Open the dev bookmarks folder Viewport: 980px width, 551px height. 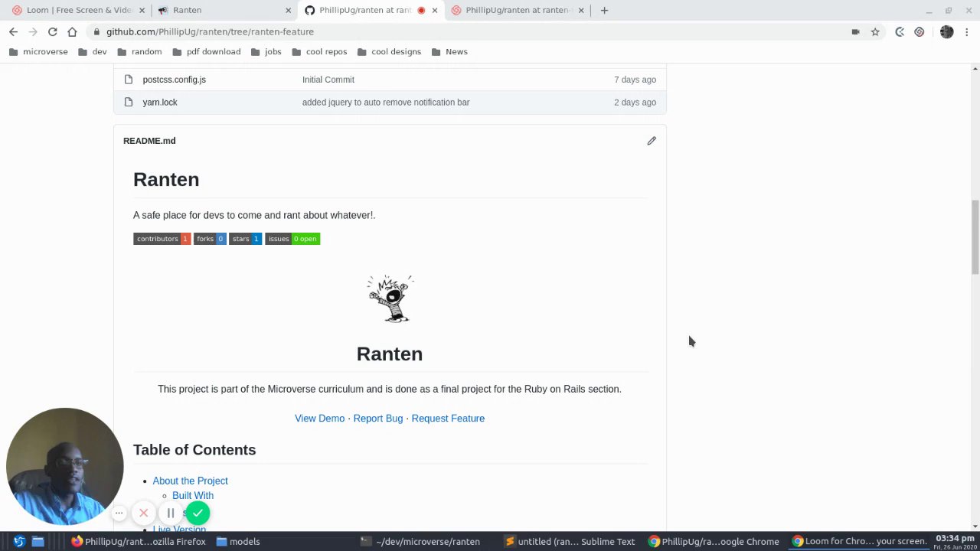click(92, 51)
